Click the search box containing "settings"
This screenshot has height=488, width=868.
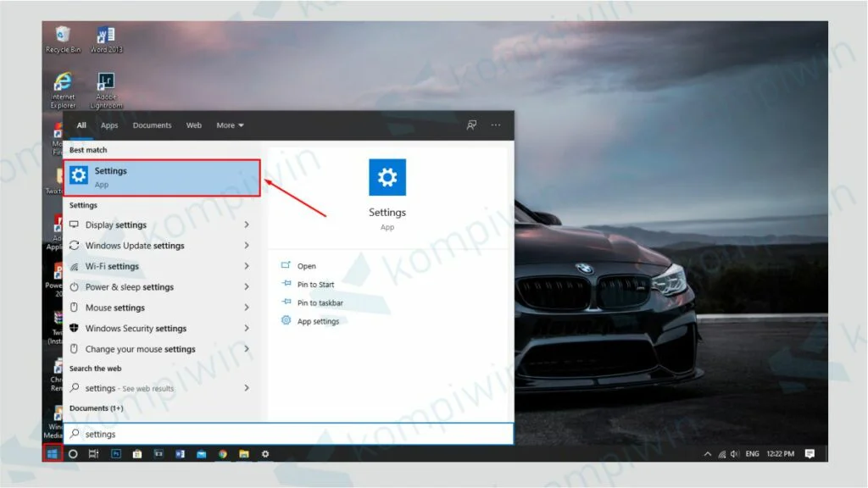click(x=288, y=435)
